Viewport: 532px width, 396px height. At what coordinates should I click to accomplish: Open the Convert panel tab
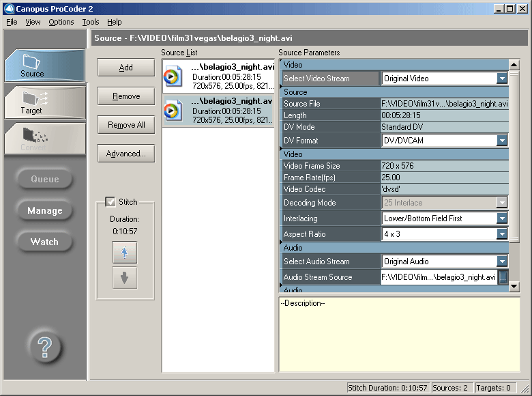[45, 139]
